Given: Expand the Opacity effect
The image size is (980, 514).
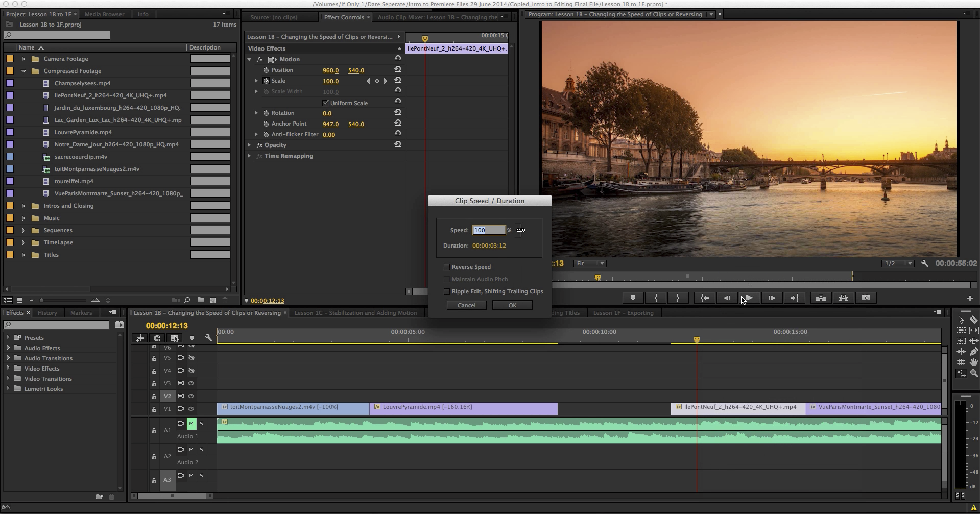Looking at the screenshot, I should (x=249, y=145).
